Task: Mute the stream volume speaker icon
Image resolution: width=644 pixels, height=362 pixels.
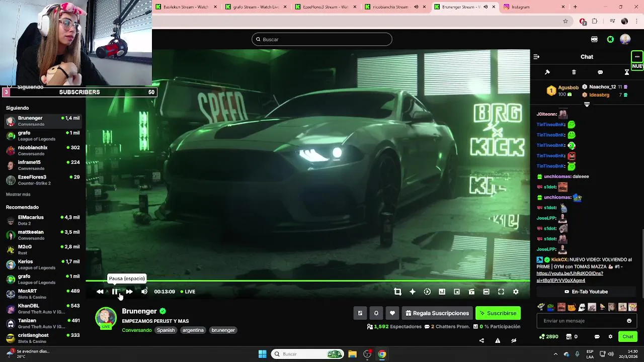Action: point(144,292)
